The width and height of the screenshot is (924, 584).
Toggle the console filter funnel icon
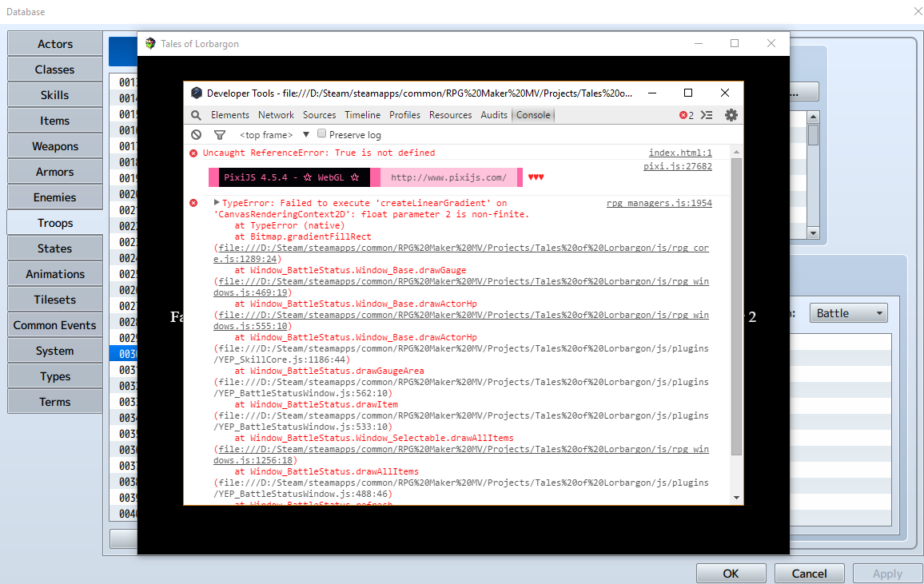pos(220,135)
